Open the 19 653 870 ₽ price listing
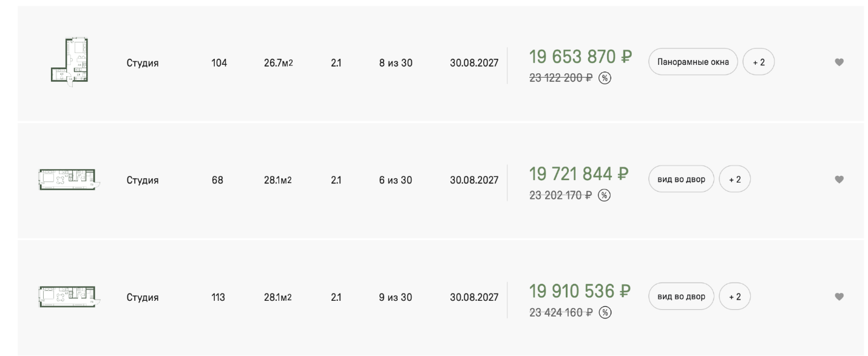The image size is (868, 356). coord(580,57)
